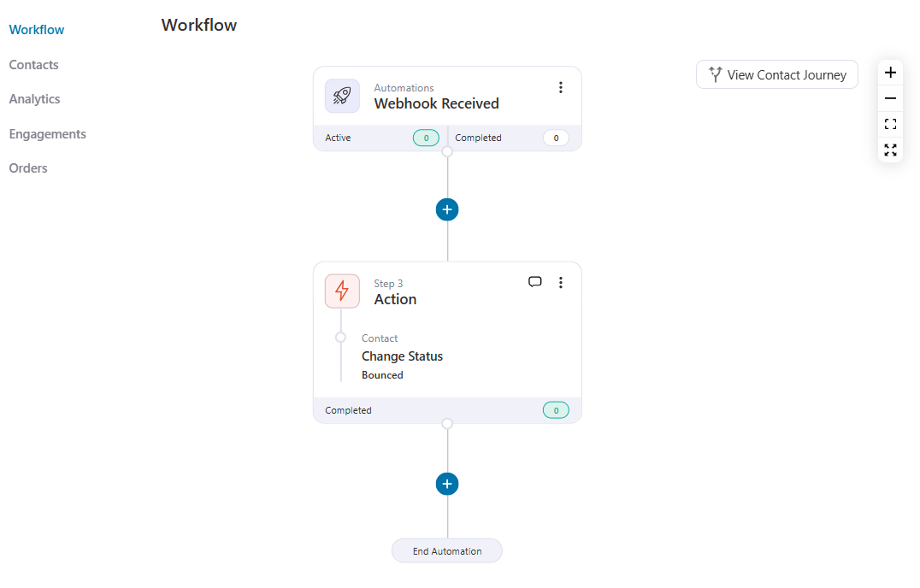Click the rocket icon on Webhook Received
This screenshot has height=588, width=920.
(x=342, y=96)
